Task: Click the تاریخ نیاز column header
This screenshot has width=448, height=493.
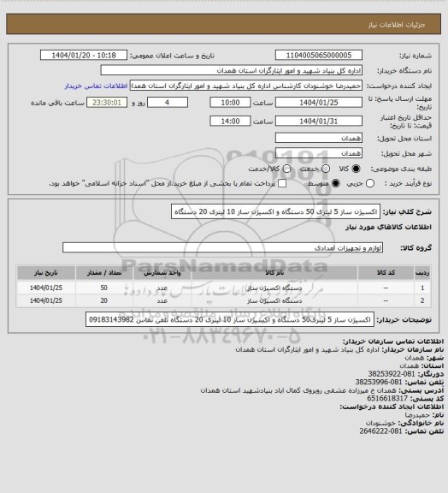Action: 46,272
